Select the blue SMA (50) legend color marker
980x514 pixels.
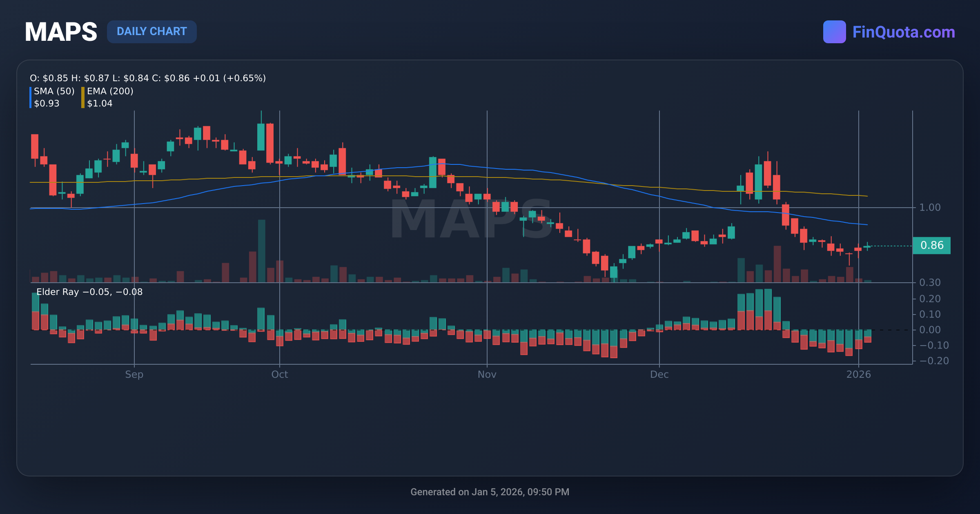click(x=31, y=97)
